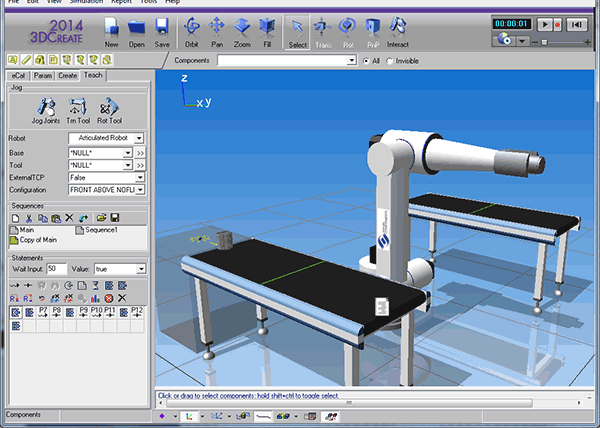
Task: Switch to the eCat tab
Action: (x=16, y=75)
